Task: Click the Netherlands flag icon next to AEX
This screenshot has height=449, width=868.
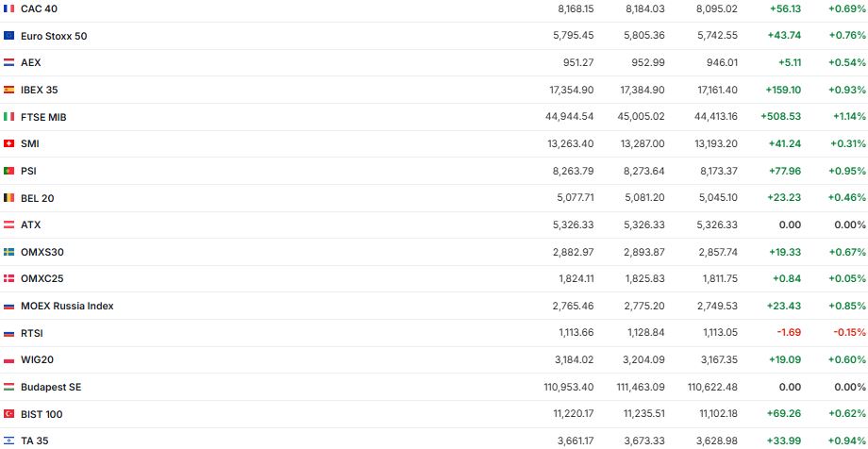Action: 9,62
